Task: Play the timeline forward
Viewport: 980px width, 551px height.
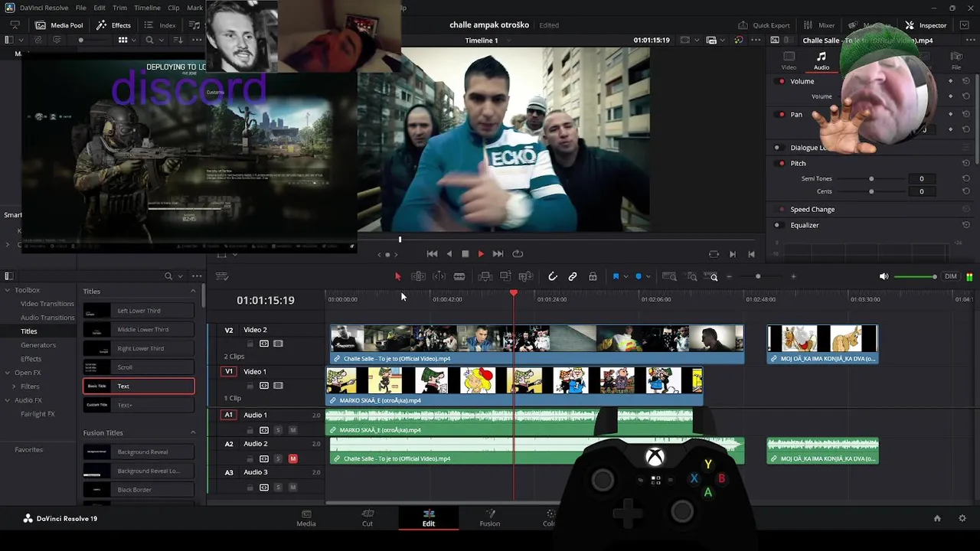Action: [x=481, y=254]
